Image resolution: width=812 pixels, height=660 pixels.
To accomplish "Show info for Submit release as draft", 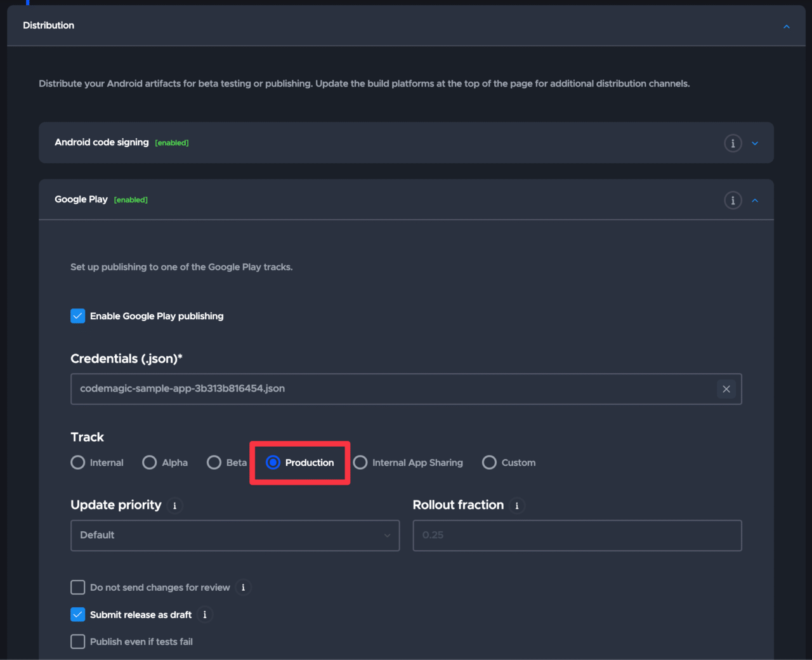I will click(x=204, y=615).
